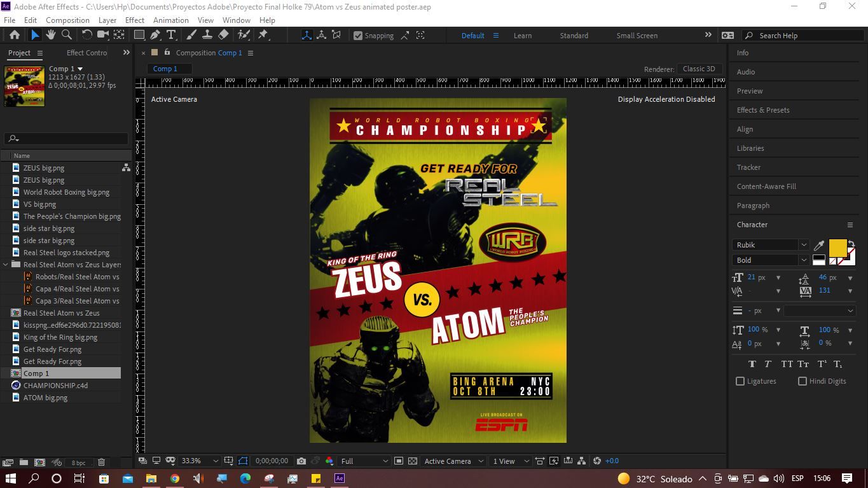The width and height of the screenshot is (868, 488).
Task: Switch to Effect Controls tab
Action: tap(87, 53)
